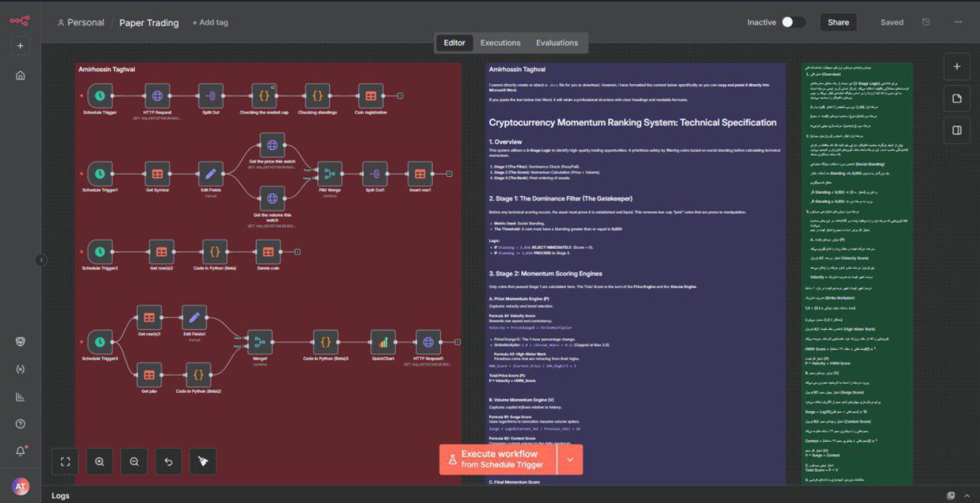Viewport: 980px width, 503px height.
Task: Open the side panel layout icon on right
Action: (x=956, y=130)
